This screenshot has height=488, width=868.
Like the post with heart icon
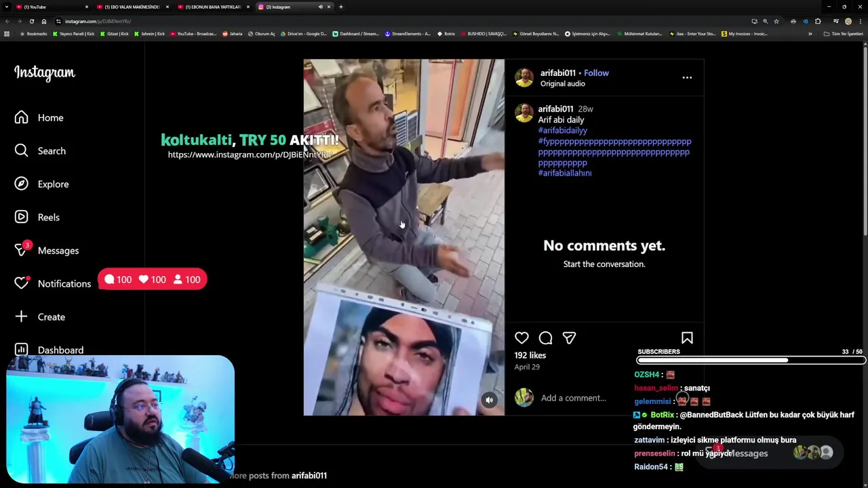521,338
